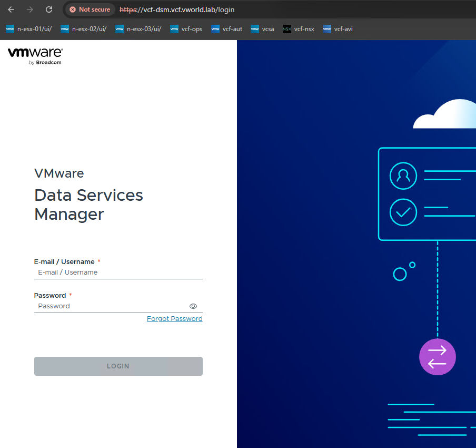Screen dimensions: 476x448
Task: Open the vcf-aut bookmark
Action: [227, 29]
